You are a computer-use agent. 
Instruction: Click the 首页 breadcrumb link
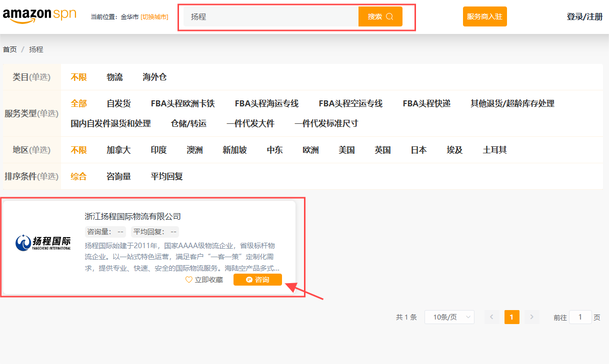click(9, 49)
